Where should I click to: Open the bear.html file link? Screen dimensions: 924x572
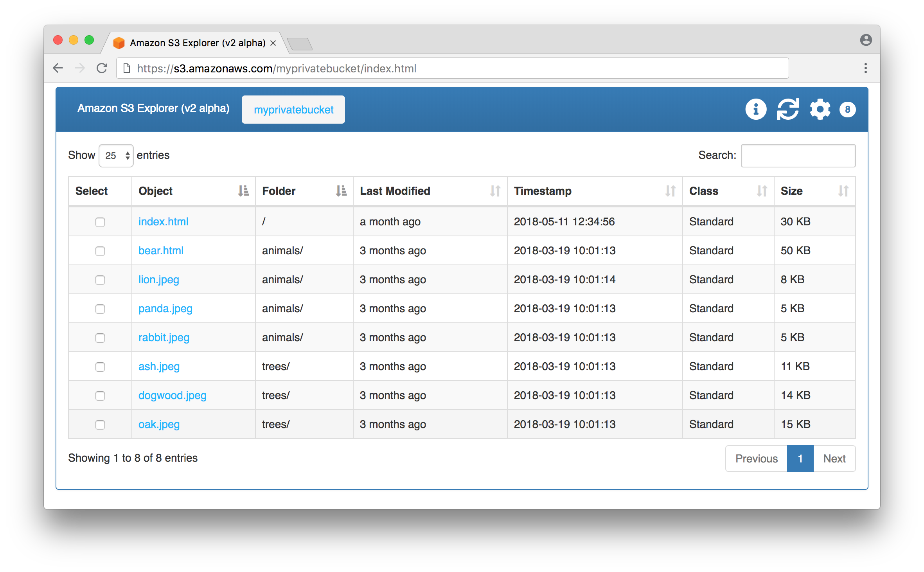(161, 250)
